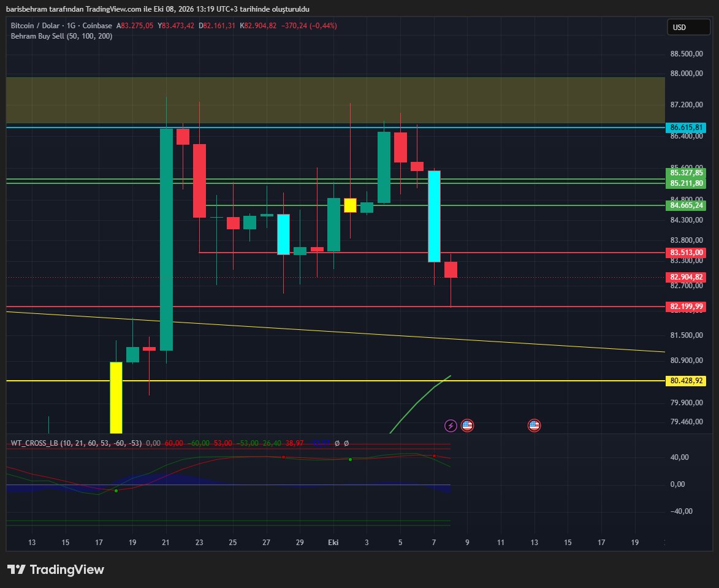Click the cyan 86.615,81 price label
This screenshot has height=588, width=719.
click(x=686, y=128)
